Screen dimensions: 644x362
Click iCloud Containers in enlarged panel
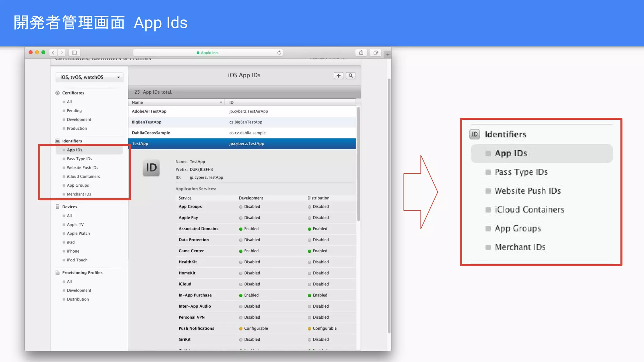click(529, 210)
